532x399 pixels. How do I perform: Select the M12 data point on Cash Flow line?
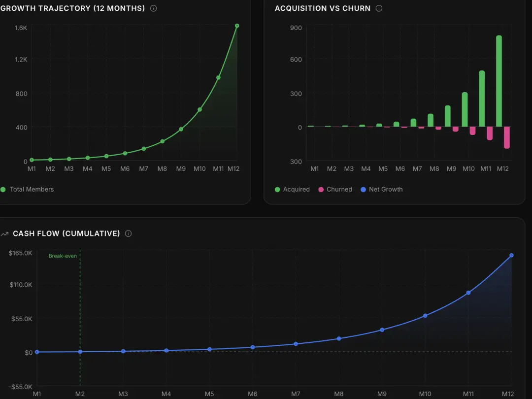pyautogui.click(x=511, y=255)
